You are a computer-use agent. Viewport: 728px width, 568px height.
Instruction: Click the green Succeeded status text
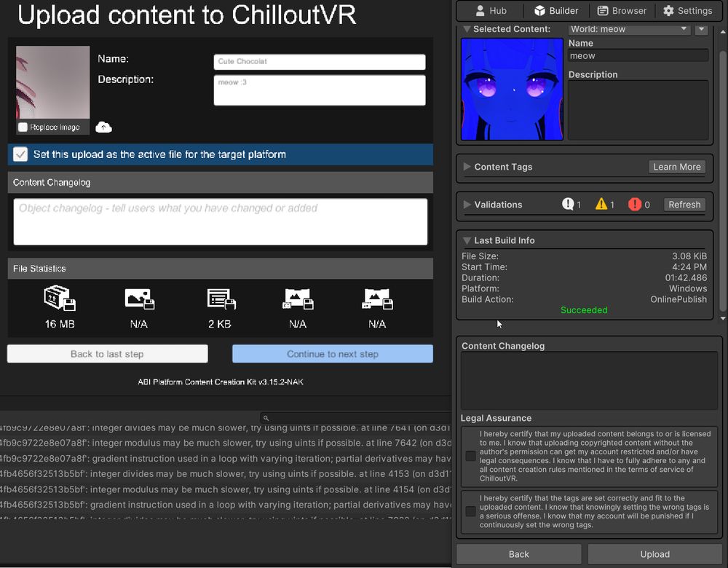584,310
